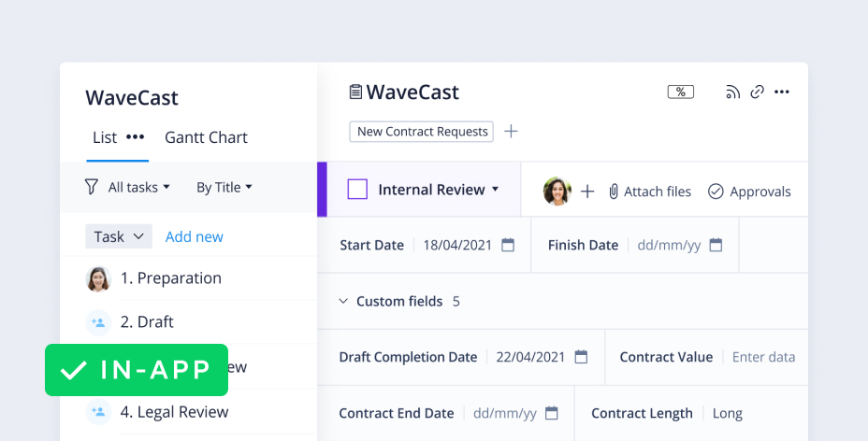Check the Internal Review status checkbox
Image resolution: width=868 pixels, height=441 pixels.
pos(357,190)
